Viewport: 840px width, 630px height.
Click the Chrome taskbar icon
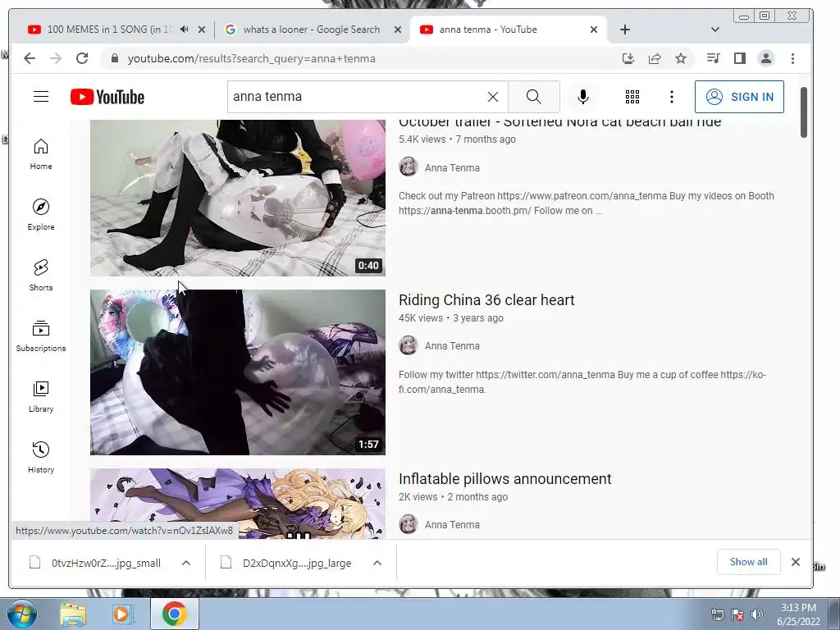(175, 614)
